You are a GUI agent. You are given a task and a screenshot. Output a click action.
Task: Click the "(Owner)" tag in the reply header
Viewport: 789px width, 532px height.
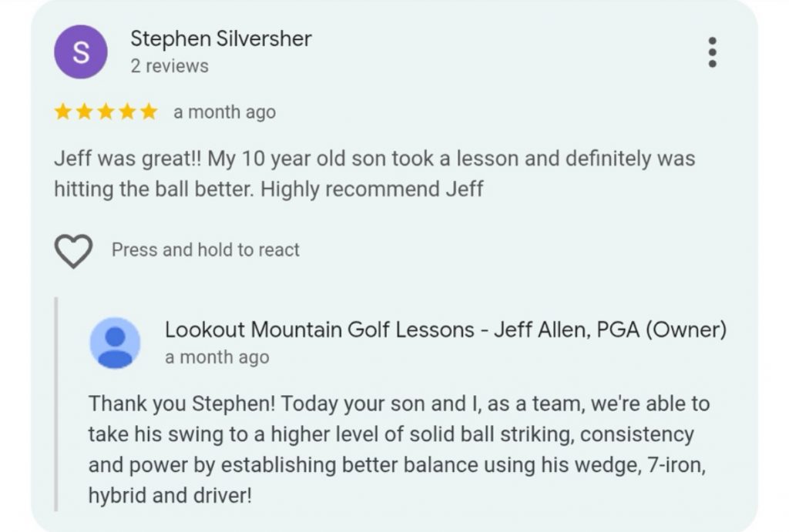pos(686,330)
